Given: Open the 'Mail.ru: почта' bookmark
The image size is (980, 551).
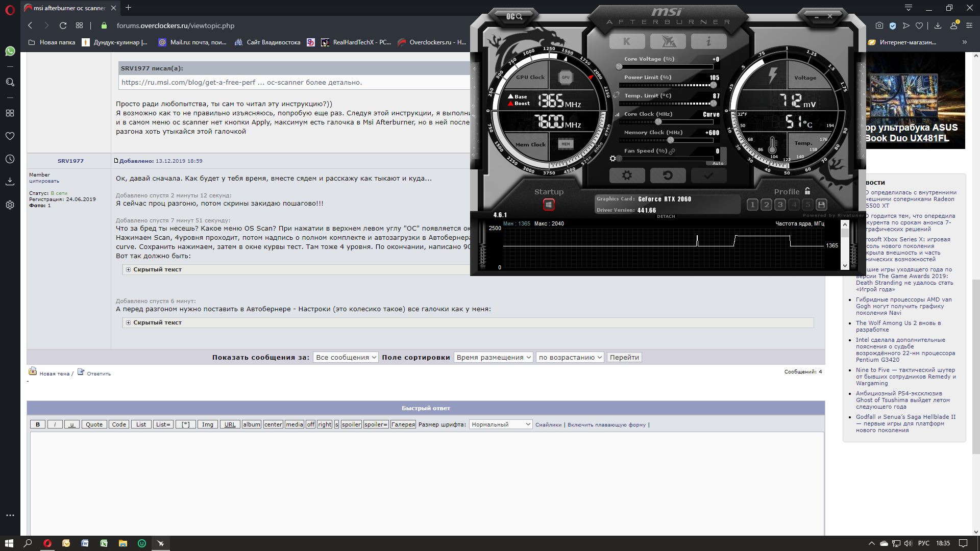Looking at the screenshot, I should click(192, 42).
